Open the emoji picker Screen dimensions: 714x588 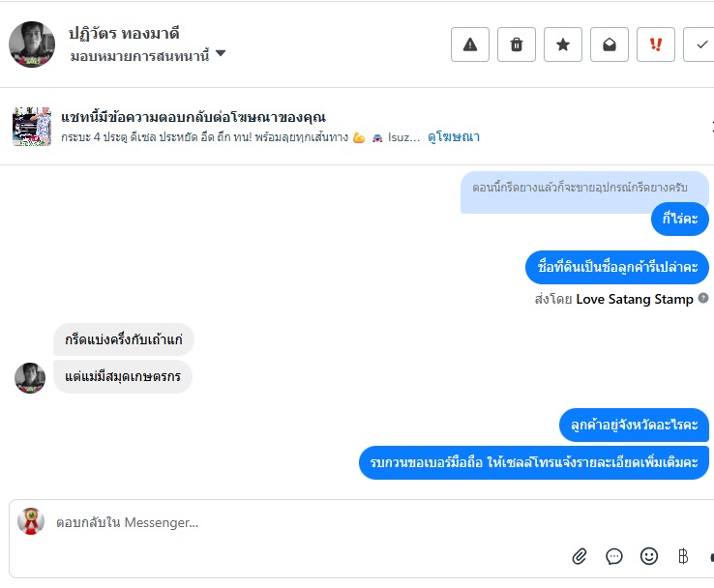[x=649, y=556]
